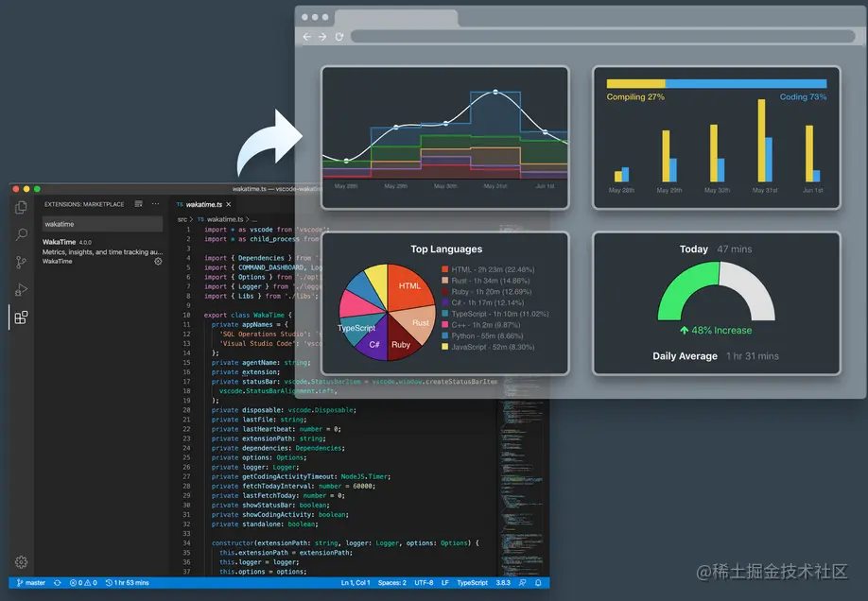Click the Python legend color swatch
Screen dimensions: 868x601
pos(445,335)
